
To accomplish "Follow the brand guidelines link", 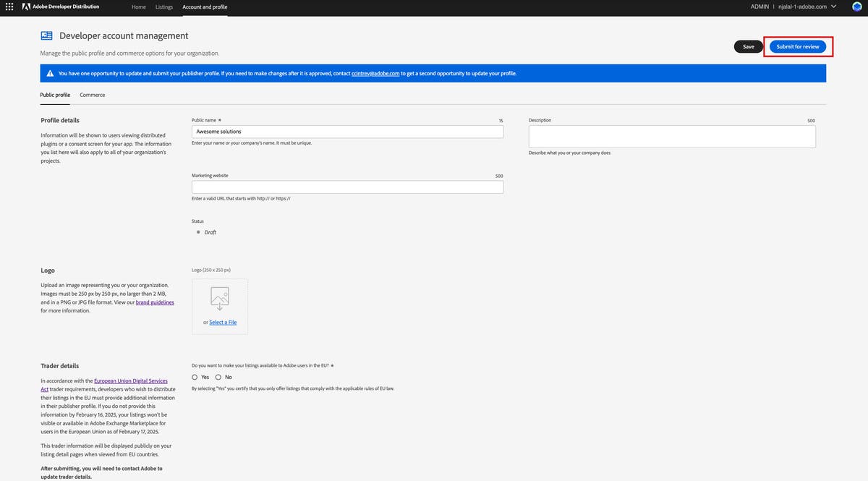I will pyautogui.click(x=155, y=302).
